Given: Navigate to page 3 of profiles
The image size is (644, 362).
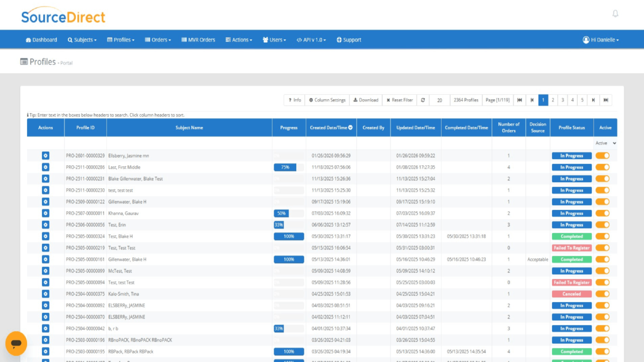Looking at the screenshot, I should [563, 100].
